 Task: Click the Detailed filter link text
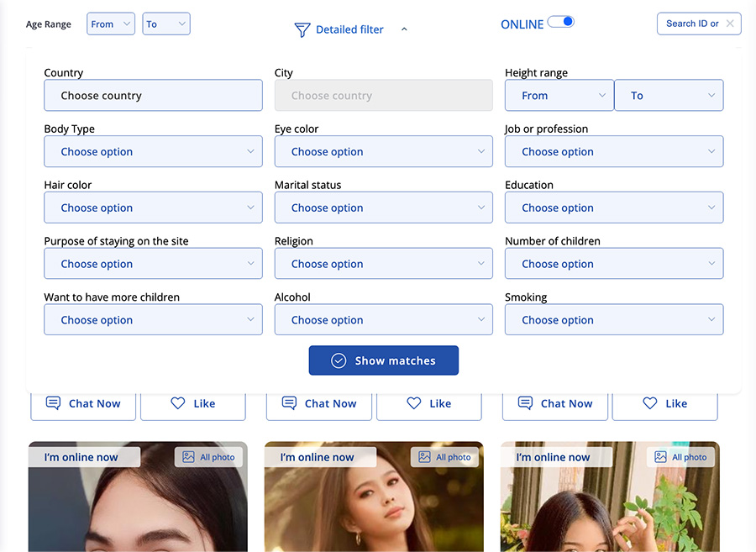point(349,29)
